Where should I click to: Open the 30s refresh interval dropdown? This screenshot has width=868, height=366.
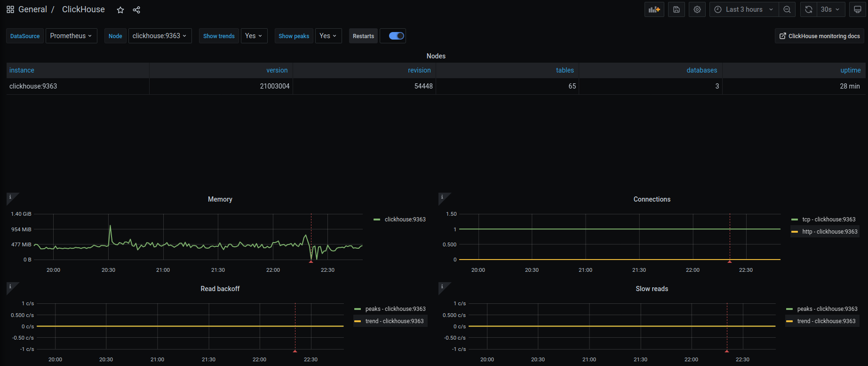coord(831,9)
